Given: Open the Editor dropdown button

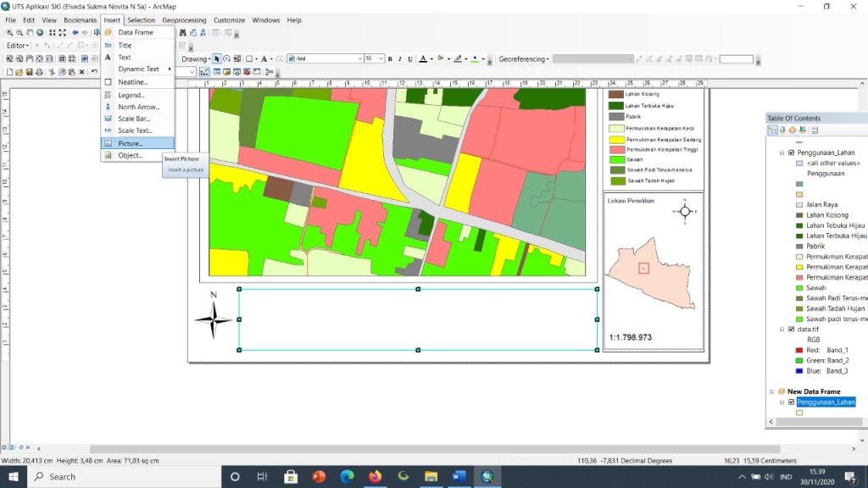Looking at the screenshot, I should click(x=18, y=46).
